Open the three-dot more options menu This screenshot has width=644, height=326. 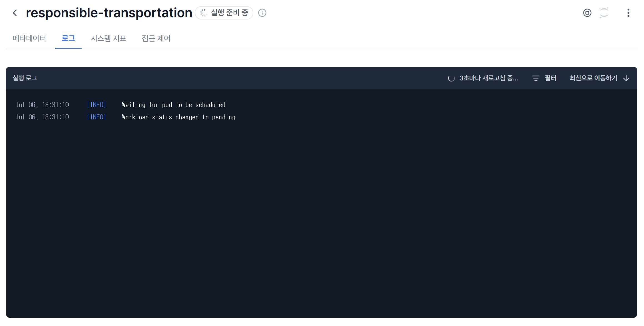[x=628, y=13]
